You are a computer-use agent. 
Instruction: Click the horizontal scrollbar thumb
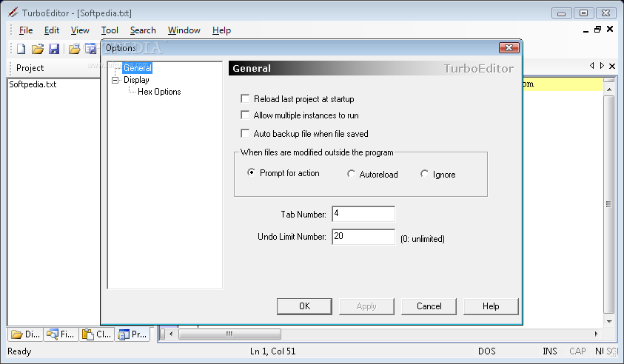pyautogui.click(x=229, y=334)
